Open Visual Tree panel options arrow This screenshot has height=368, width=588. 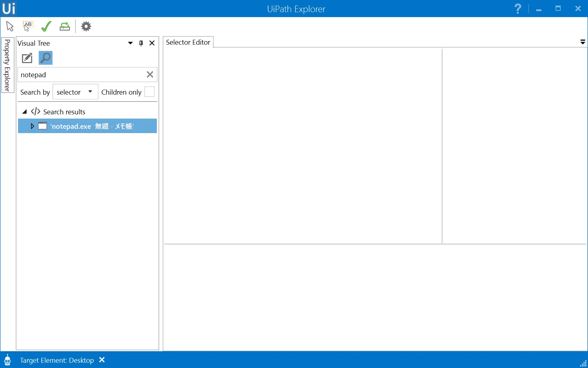[130, 43]
